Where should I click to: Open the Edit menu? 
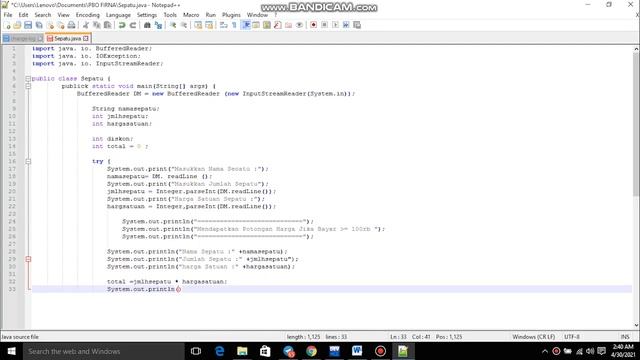[23, 15]
